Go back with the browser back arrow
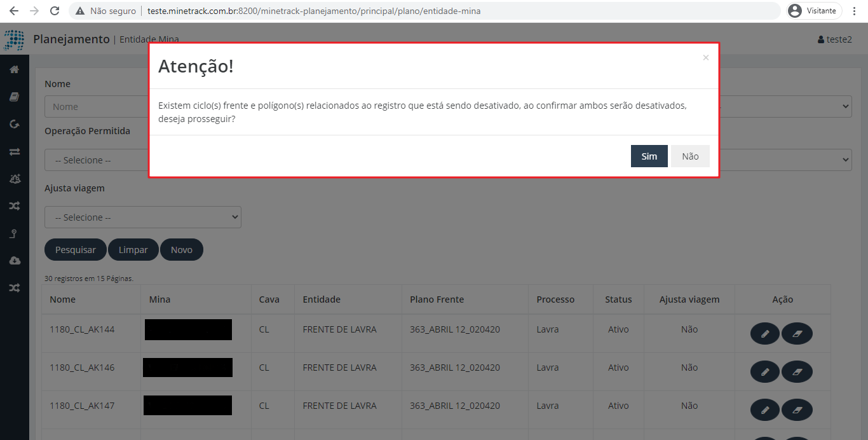Viewport: 868px width, 440px height. (x=13, y=11)
